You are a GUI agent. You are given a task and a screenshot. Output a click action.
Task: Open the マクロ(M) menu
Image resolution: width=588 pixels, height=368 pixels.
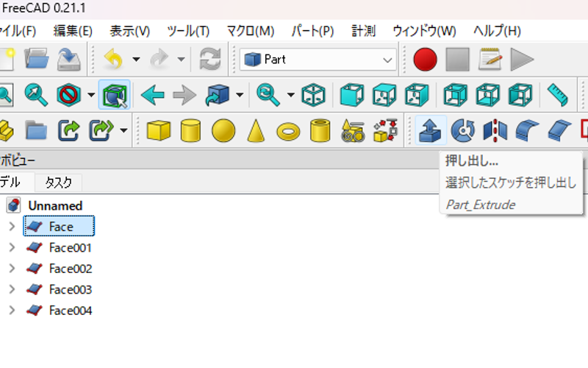coord(251,31)
